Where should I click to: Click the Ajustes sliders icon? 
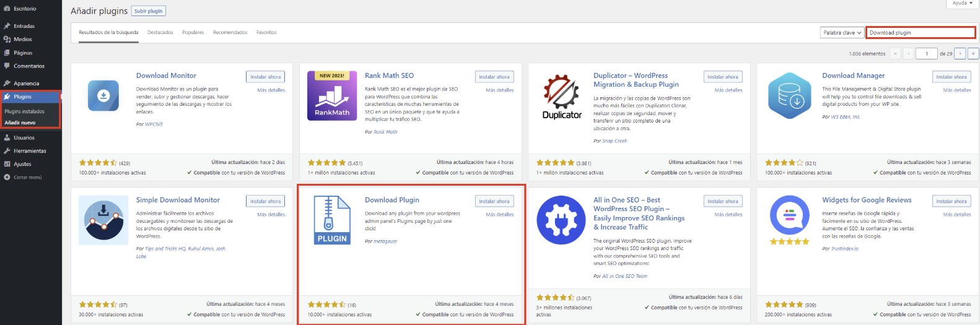pos(7,164)
